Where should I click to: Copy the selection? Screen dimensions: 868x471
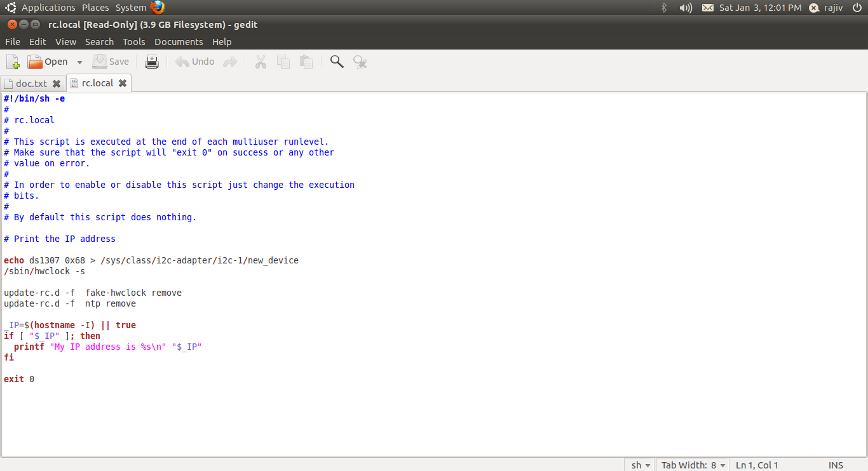coord(283,61)
